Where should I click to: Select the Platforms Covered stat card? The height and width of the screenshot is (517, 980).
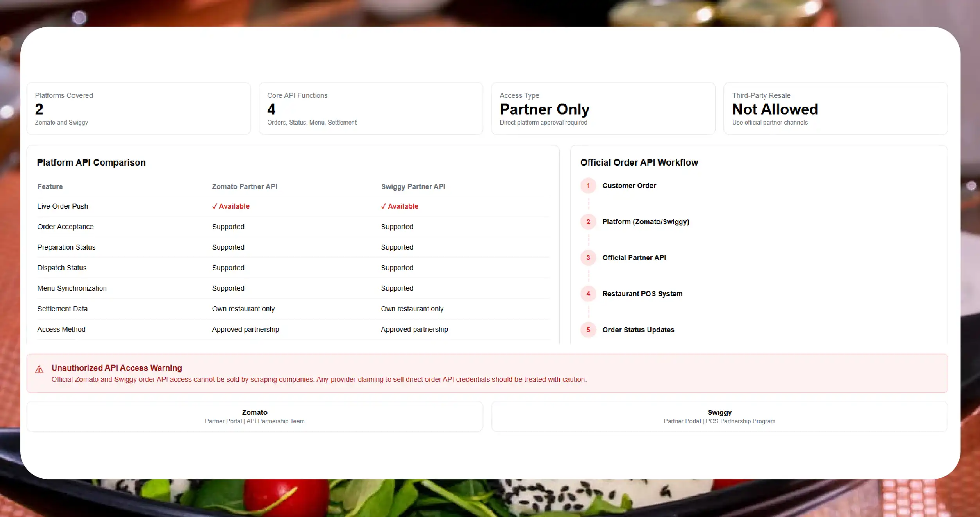coord(138,108)
